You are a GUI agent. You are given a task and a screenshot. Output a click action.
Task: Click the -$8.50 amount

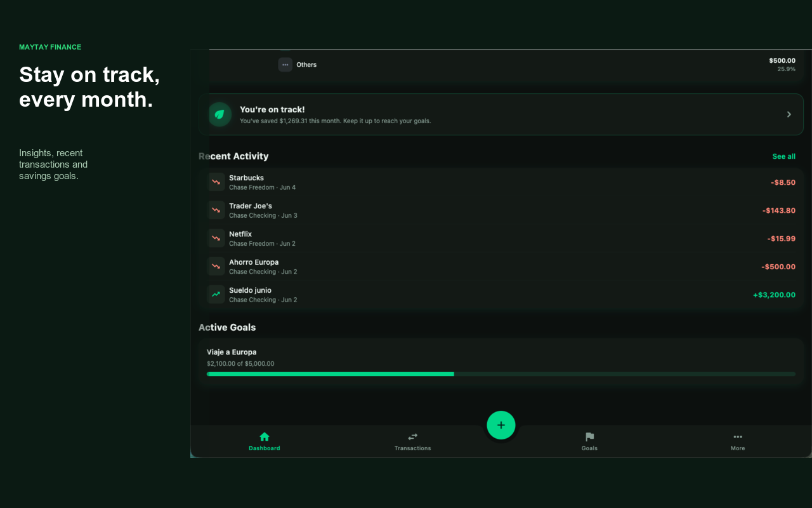(783, 182)
